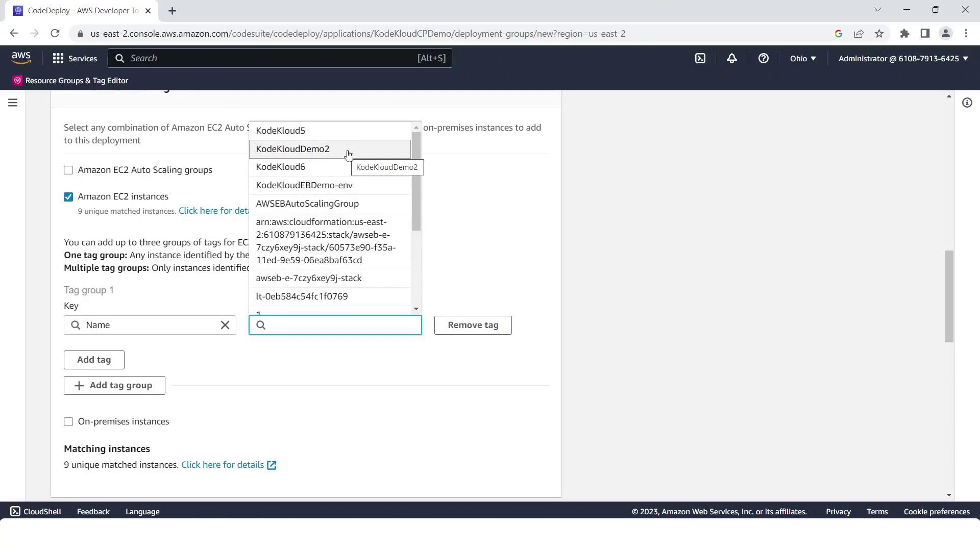The width and height of the screenshot is (980, 551).
Task: Check On-premises instances option
Action: pyautogui.click(x=68, y=422)
